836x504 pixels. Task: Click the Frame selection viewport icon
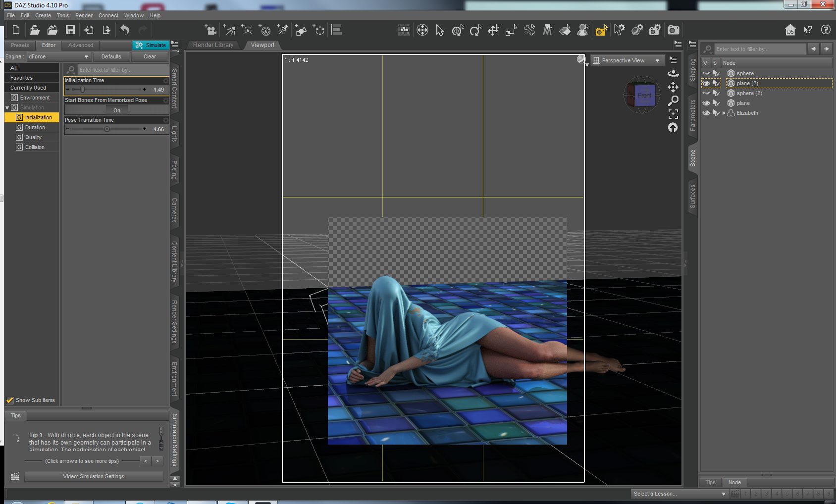click(673, 114)
